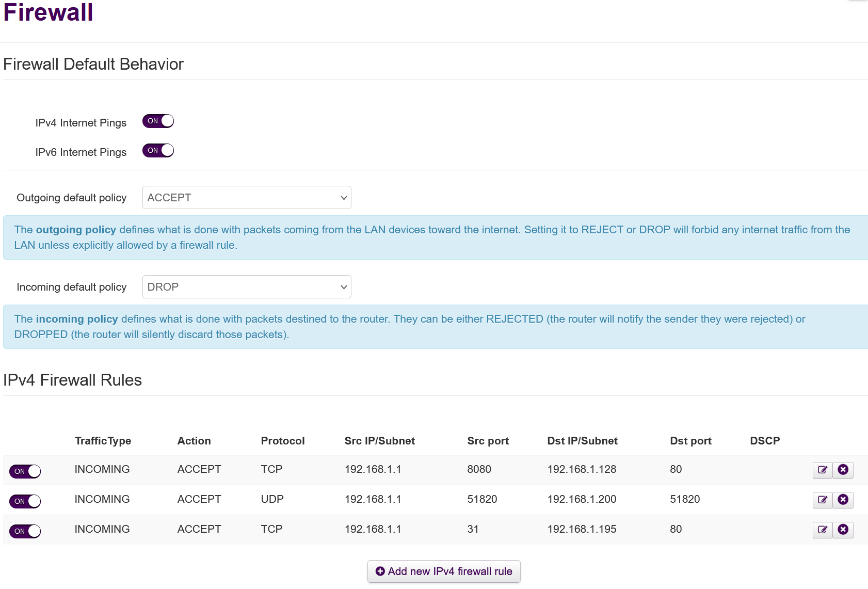
Task: Remove the firewall rule for 192.168.1.195
Action: point(843,530)
